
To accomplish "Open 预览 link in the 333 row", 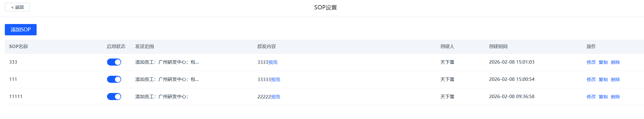I will pyautogui.click(x=273, y=62).
